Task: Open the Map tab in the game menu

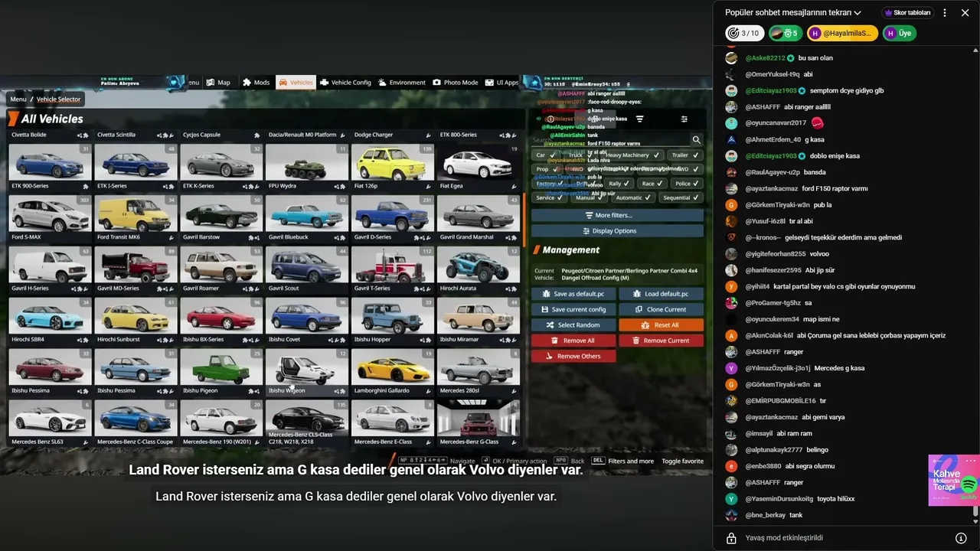Action: (x=217, y=83)
